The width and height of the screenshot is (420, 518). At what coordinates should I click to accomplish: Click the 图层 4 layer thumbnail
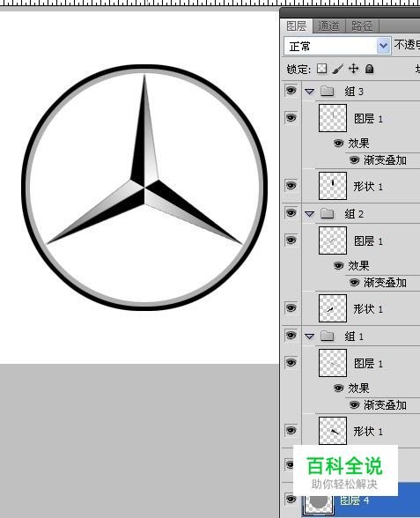coord(318,504)
